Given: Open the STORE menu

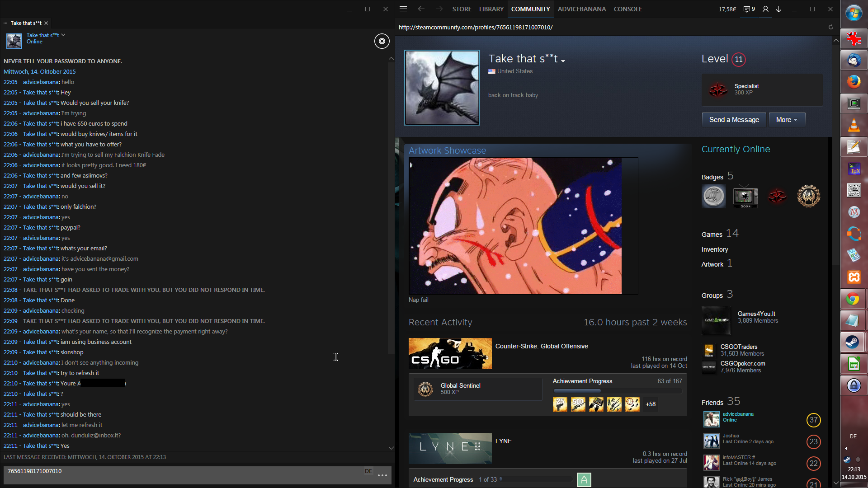Looking at the screenshot, I should [462, 9].
